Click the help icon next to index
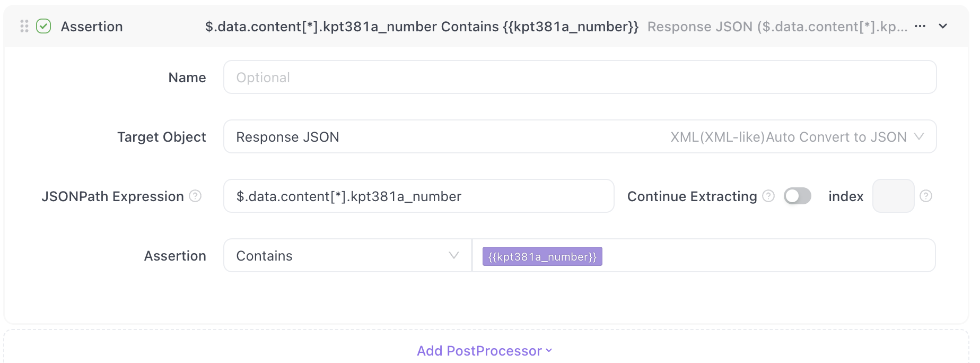The image size is (980, 363). point(926,196)
